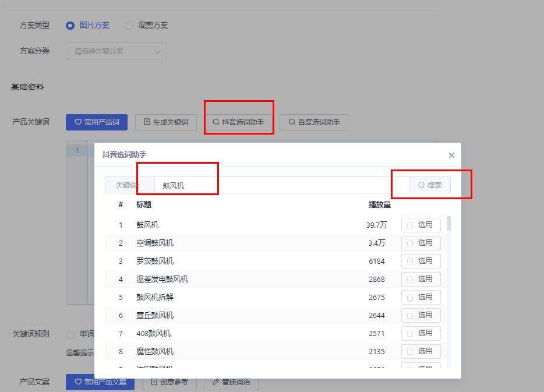Click the 3.4万 play count
Viewport: 544px width, 392px height.
pos(377,243)
